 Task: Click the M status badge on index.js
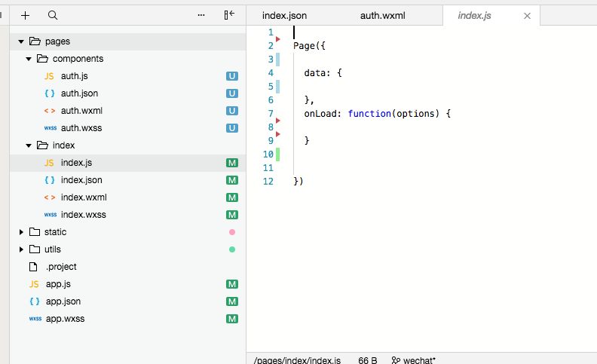[x=232, y=163]
